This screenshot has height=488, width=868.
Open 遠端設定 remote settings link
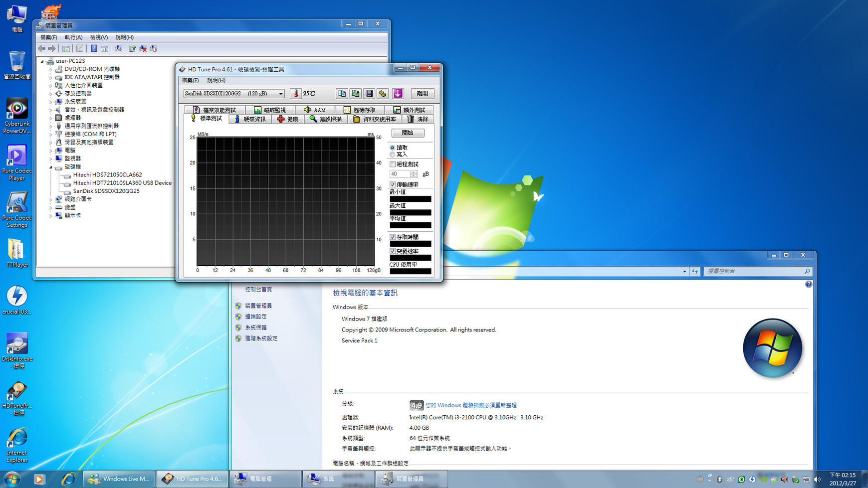point(255,317)
